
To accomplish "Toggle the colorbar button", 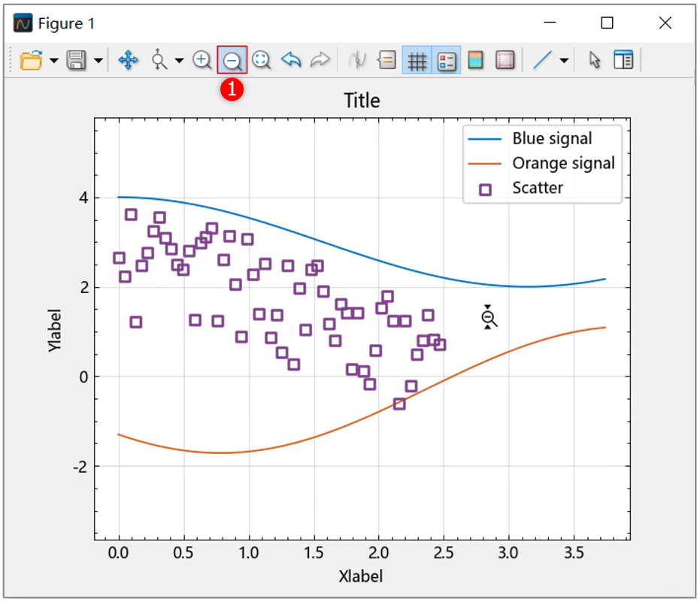I will [x=475, y=61].
